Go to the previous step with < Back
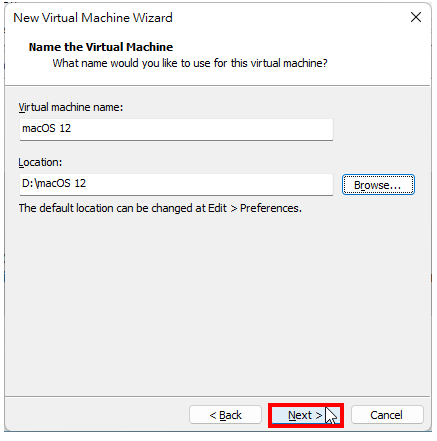Viewport: 437px width, 441px height. (x=225, y=415)
